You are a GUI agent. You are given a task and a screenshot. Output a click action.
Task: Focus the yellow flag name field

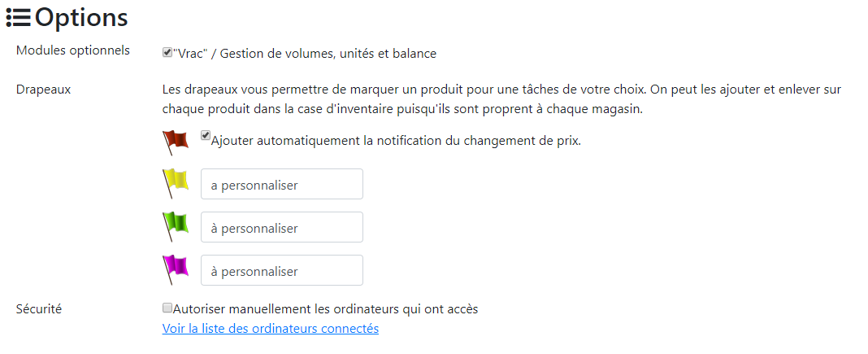pyautogui.click(x=282, y=184)
